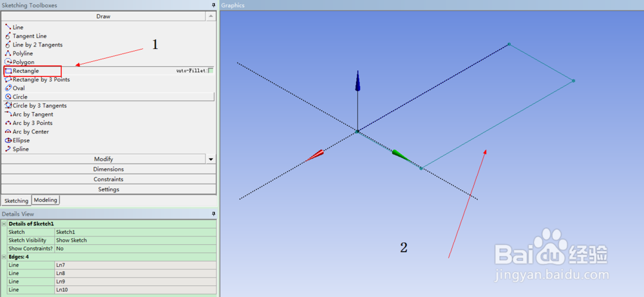Select the Arc by Tangent icon
Viewport: 644px width, 297px height.
(8, 114)
